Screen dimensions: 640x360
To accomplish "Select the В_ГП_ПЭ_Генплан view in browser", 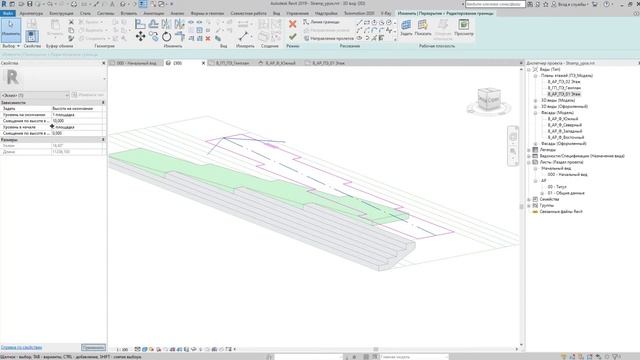I will pyautogui.click(x=564, y=88).
